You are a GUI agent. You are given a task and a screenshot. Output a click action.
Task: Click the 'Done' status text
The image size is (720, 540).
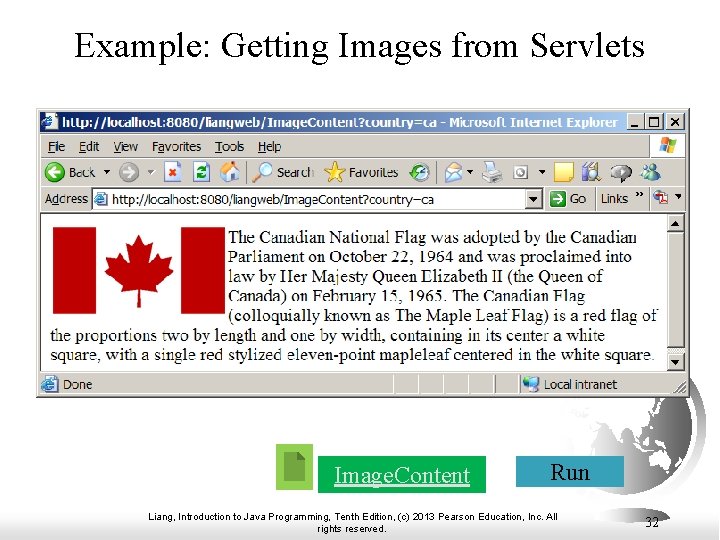(77, 384)
